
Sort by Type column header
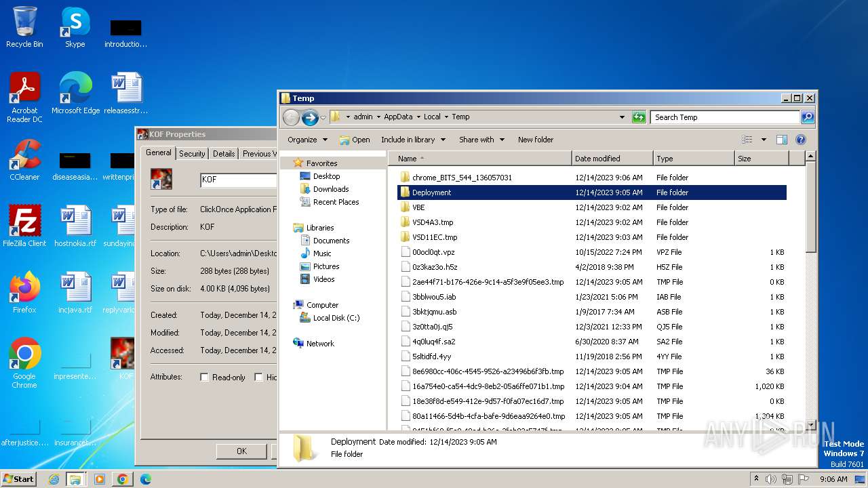click(x=694, y=159)
